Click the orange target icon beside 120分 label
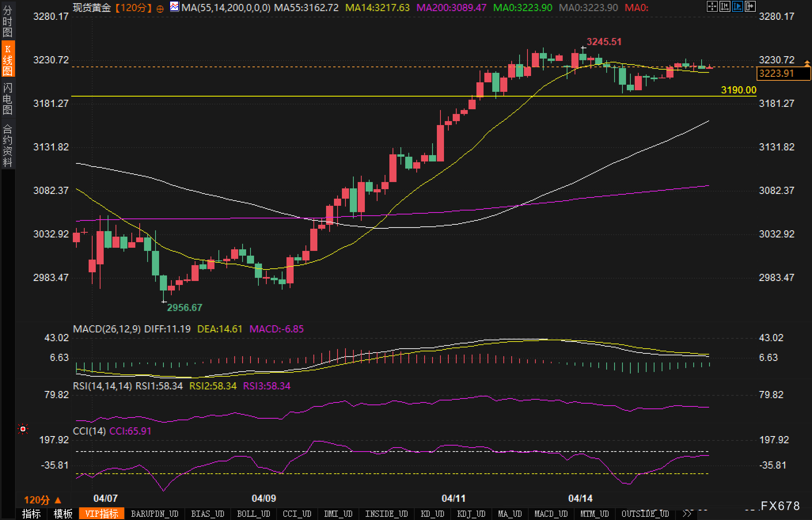 pos(160,9)
